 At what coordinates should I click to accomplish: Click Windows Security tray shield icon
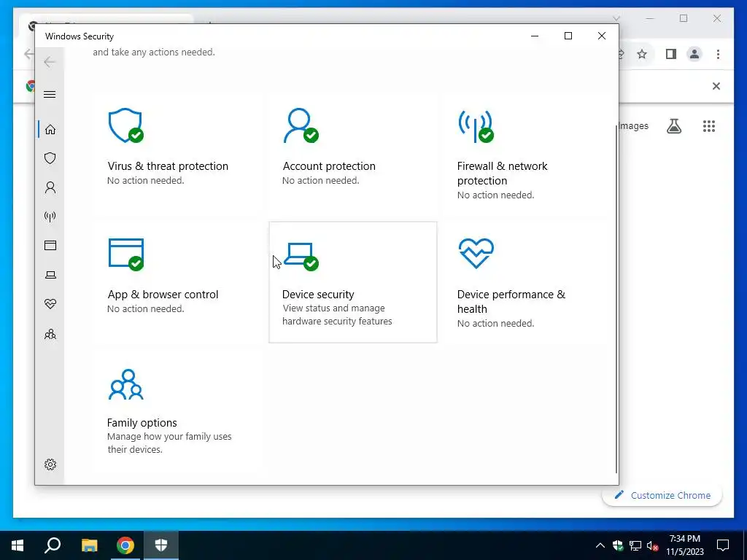pyautogui.click(x=618, y=545)
